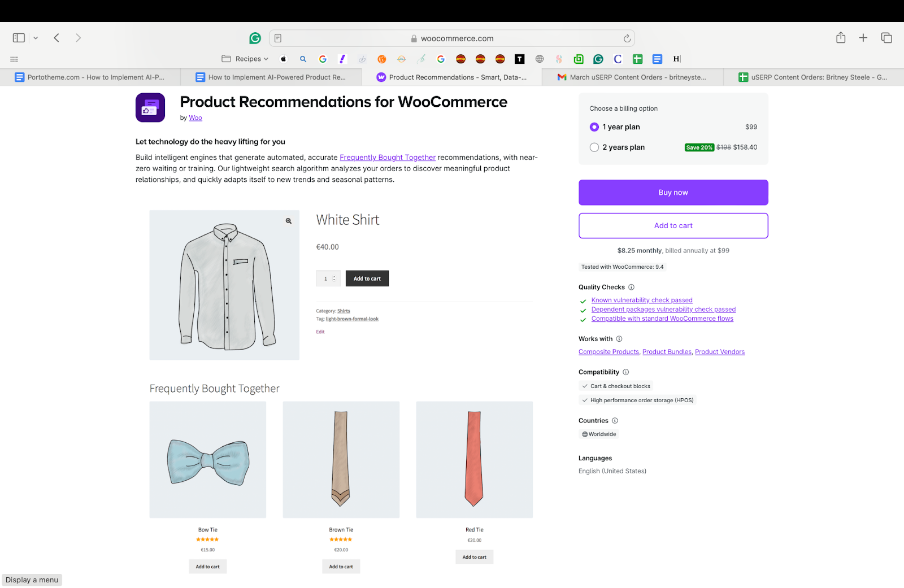Open the favorites grid icon
904x588 pixels.
(x=14, y=59)
